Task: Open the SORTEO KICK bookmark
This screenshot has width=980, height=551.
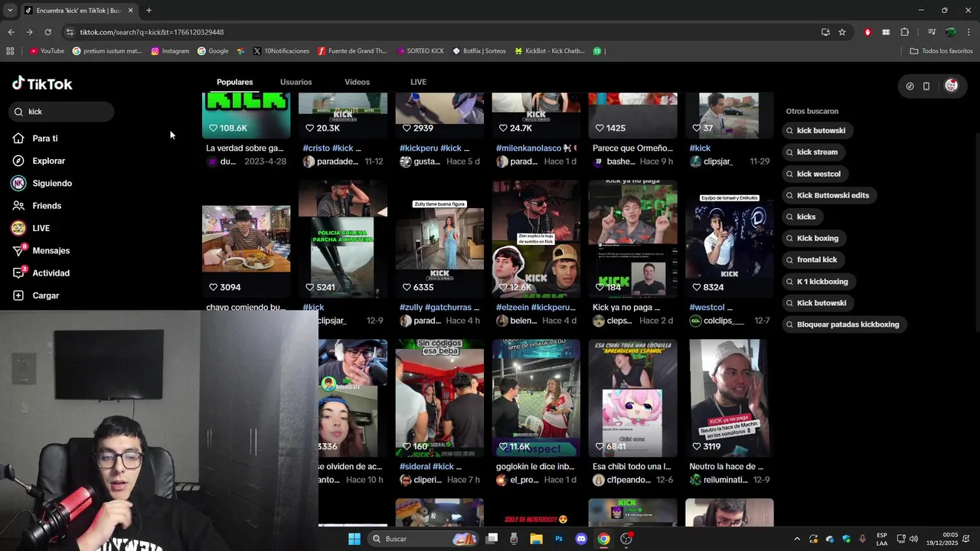Action: (x=420, y=51)
